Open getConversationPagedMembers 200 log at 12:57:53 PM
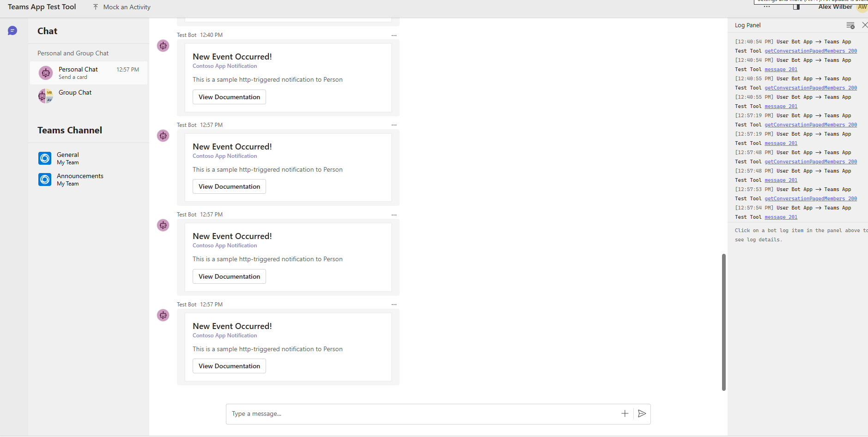 [x=811, y=198]
